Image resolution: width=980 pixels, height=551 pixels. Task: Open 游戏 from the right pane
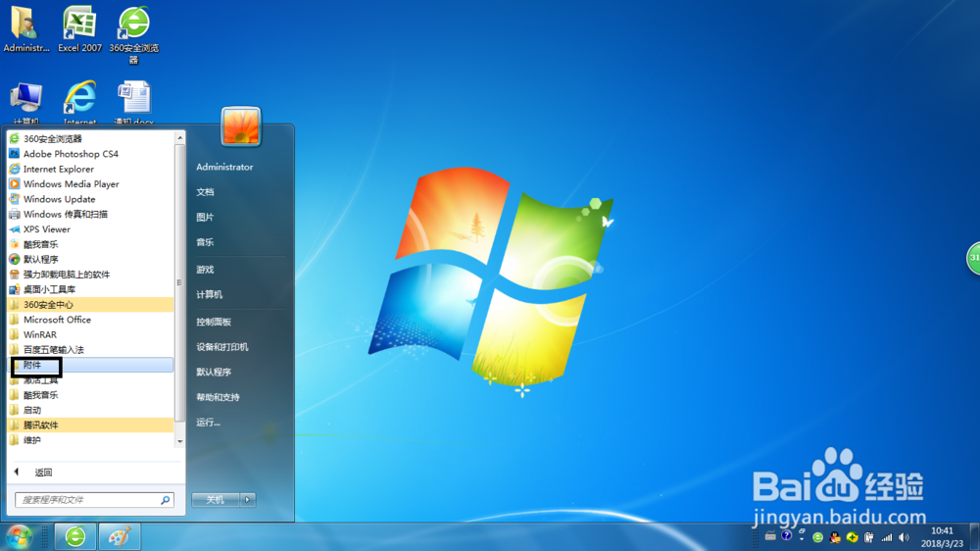[205, 270]
